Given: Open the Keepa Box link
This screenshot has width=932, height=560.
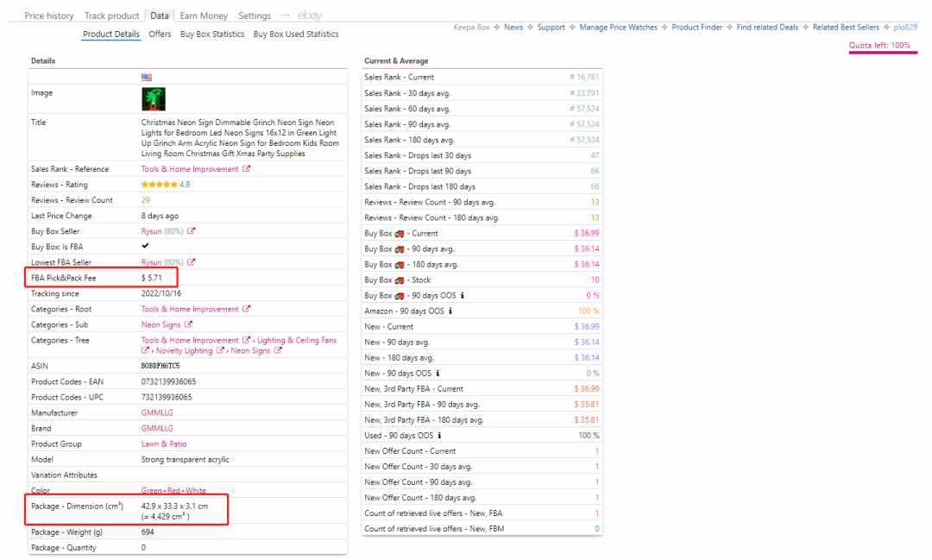Looking at the screenshot, I should (471, 28).
